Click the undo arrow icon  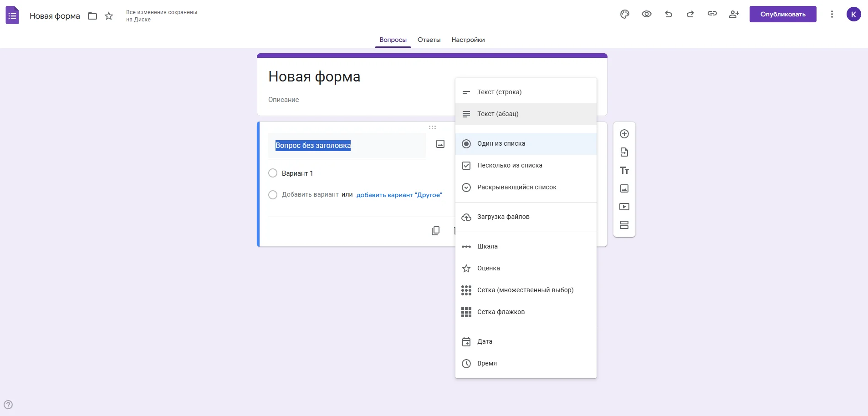pyautogui.click(x=668, y=14)
